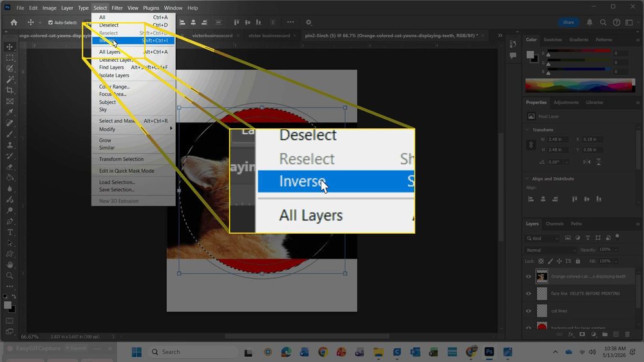Screen dimensions: 644x362
Task: Open the Opacity dropdown arrow
Action: [x=615, y=250]
